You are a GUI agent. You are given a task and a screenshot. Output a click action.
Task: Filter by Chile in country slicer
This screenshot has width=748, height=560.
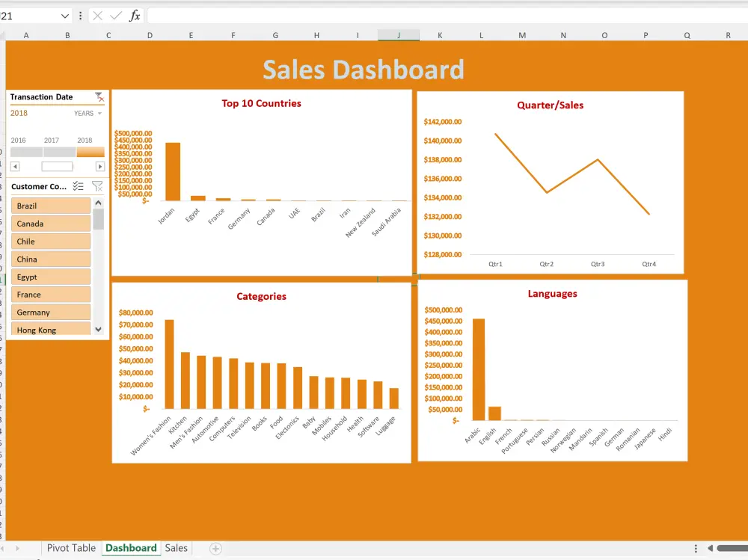click(51, 241)
